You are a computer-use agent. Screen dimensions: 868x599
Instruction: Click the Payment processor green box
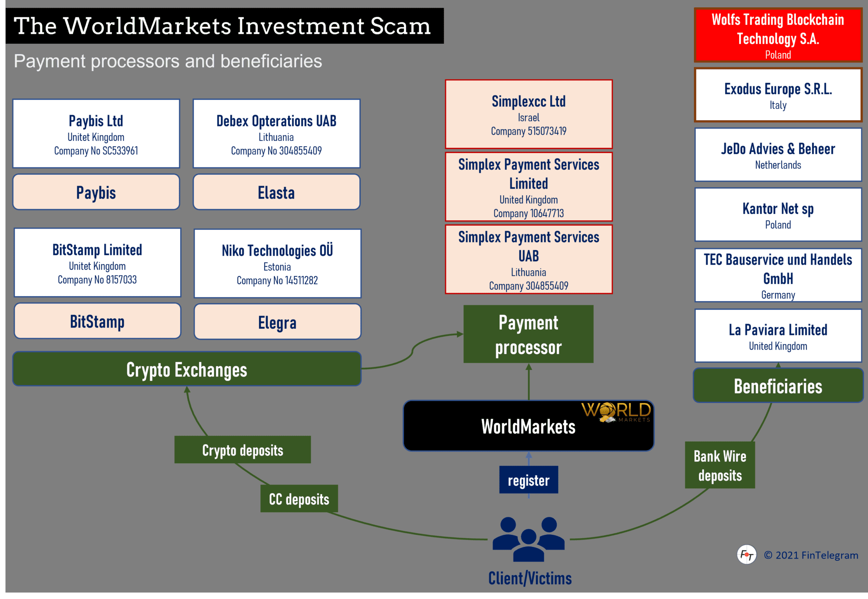click(528, 334)
